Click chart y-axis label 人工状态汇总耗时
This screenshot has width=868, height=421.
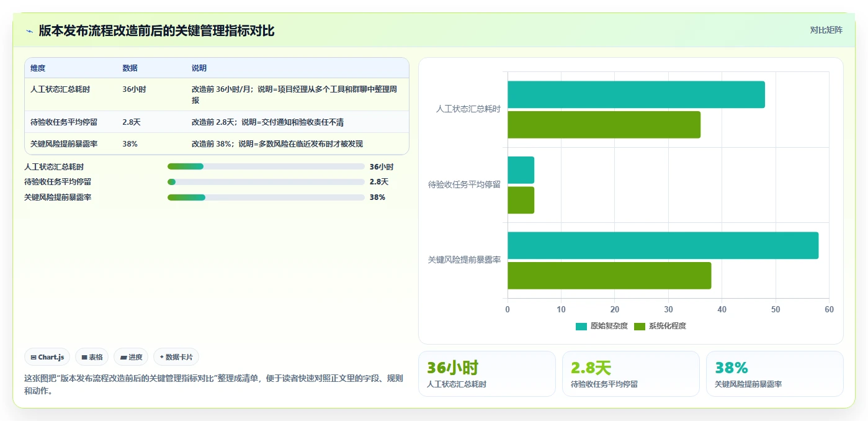pyautogui.click(x=468, y=109)
